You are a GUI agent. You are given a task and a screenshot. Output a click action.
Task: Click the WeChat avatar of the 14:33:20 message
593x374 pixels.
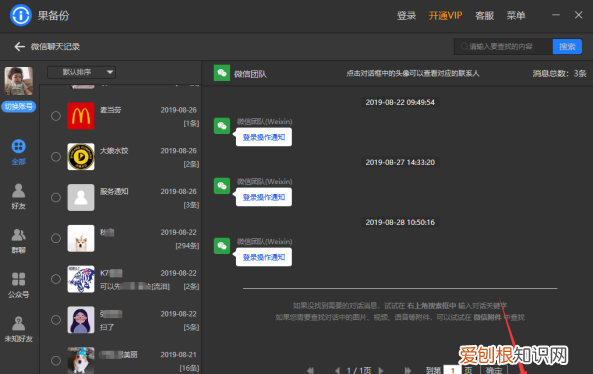pos(222,186)
